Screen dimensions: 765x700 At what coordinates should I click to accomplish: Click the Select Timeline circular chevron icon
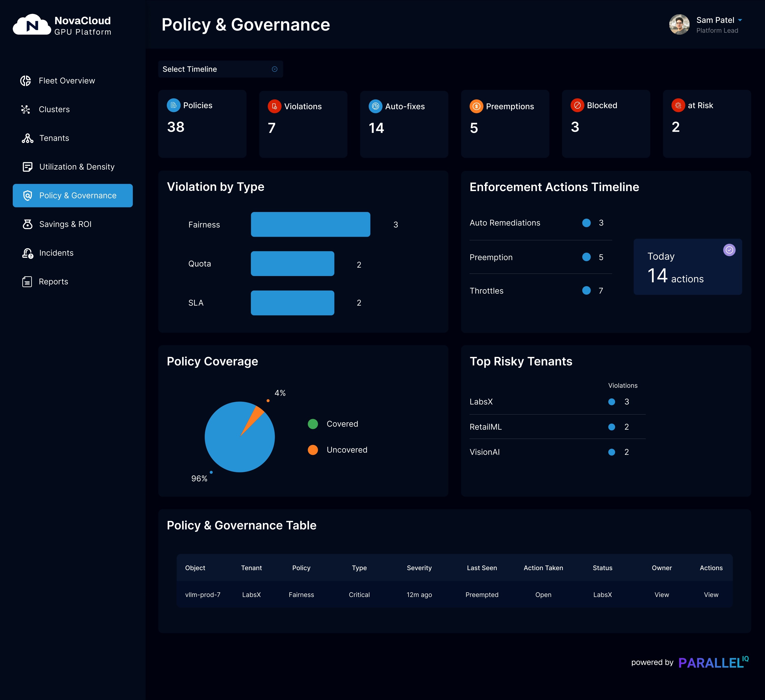pyautogui.click(x=274, y=69)
